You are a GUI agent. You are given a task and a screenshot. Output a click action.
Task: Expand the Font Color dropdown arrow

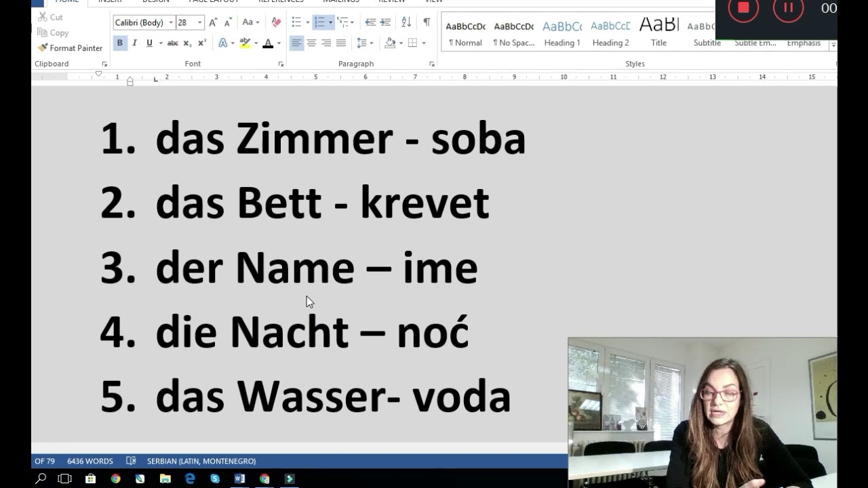pyautogui.click(x=279, y=43)
